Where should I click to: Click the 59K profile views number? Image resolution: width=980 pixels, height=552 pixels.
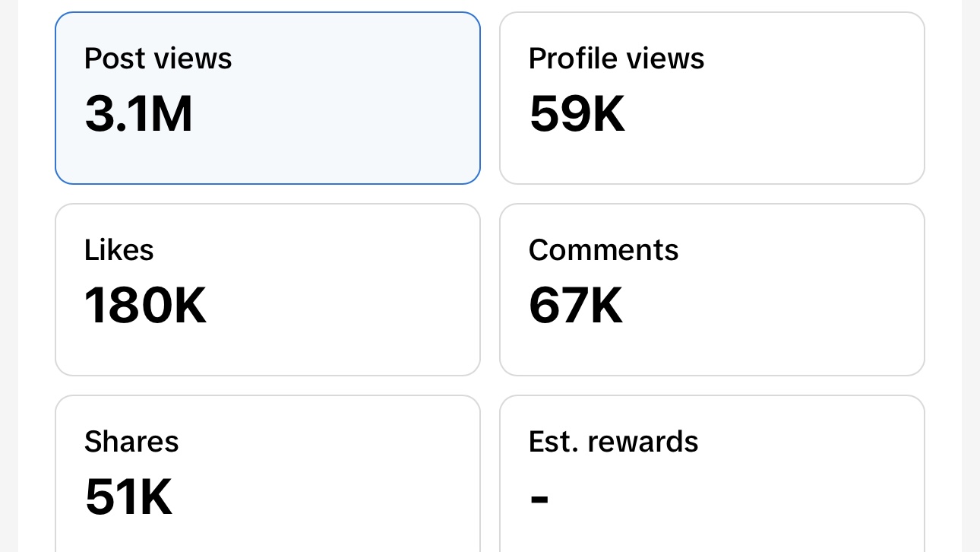pos(577,115)
